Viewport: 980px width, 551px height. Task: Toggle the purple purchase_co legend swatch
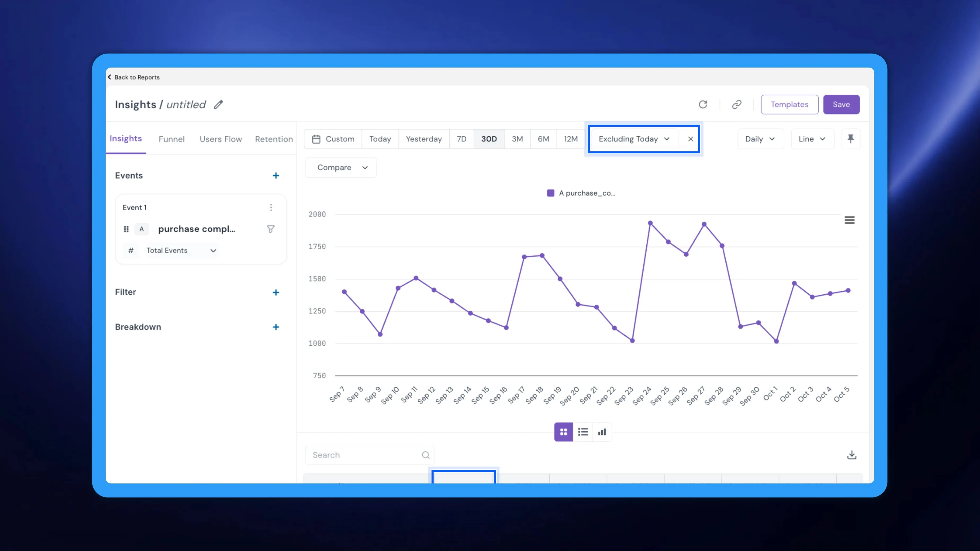(550, 193)
